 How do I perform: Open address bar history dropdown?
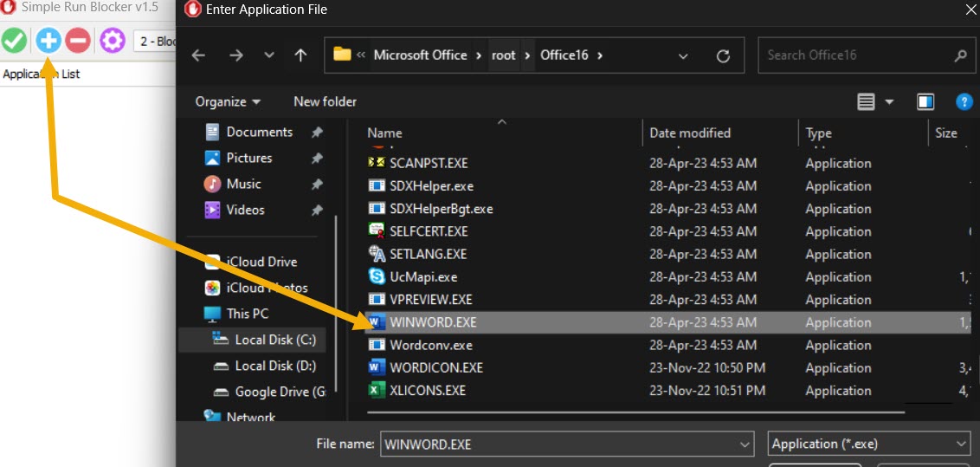[x=683, y=56]
